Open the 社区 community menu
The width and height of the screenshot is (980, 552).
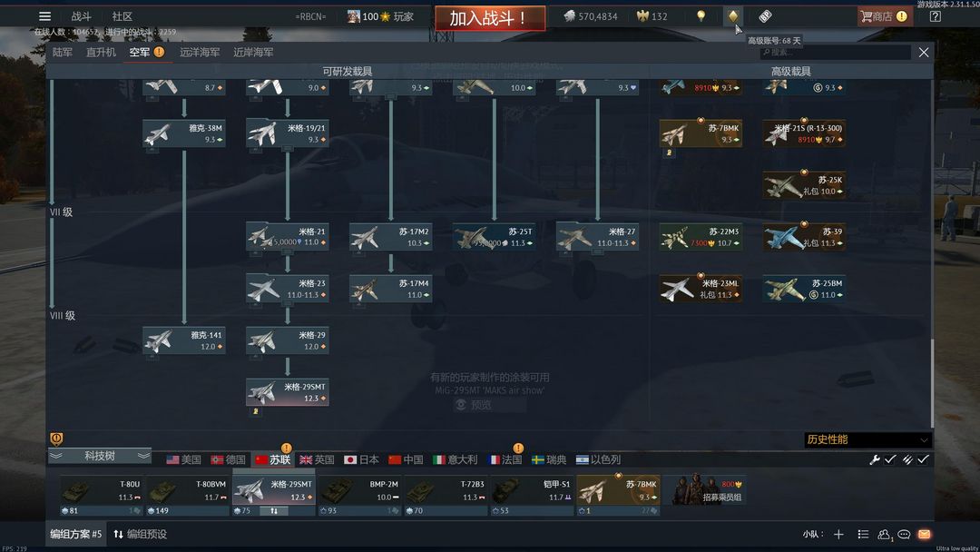[x=122, y=16]
